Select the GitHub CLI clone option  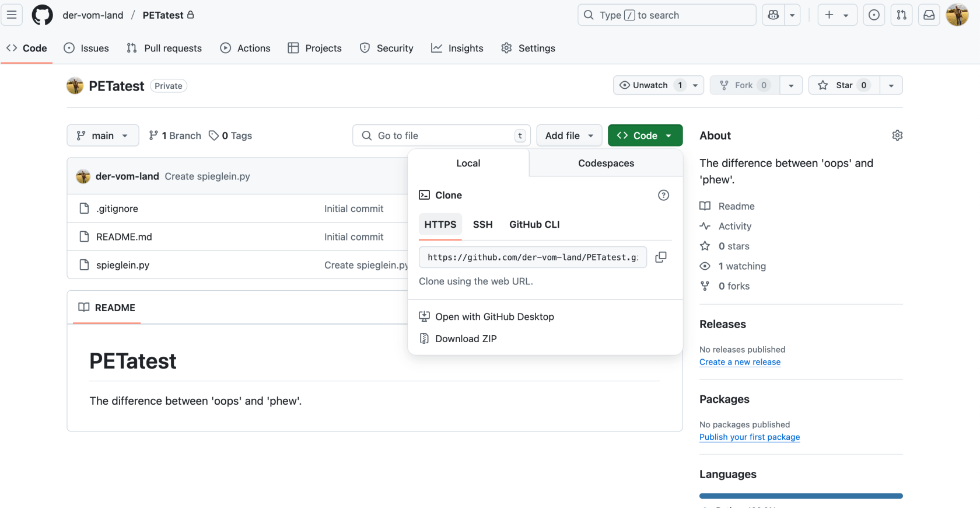coord(534,224)
